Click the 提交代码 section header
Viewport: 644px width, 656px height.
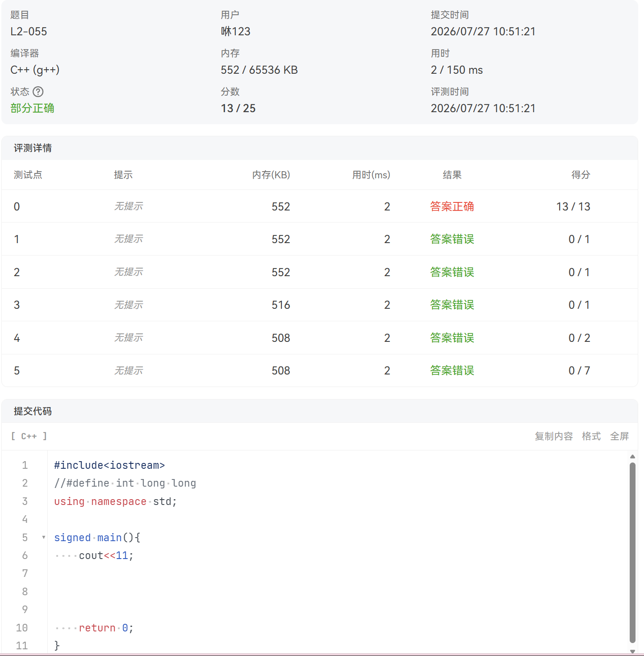click(33, 411)
